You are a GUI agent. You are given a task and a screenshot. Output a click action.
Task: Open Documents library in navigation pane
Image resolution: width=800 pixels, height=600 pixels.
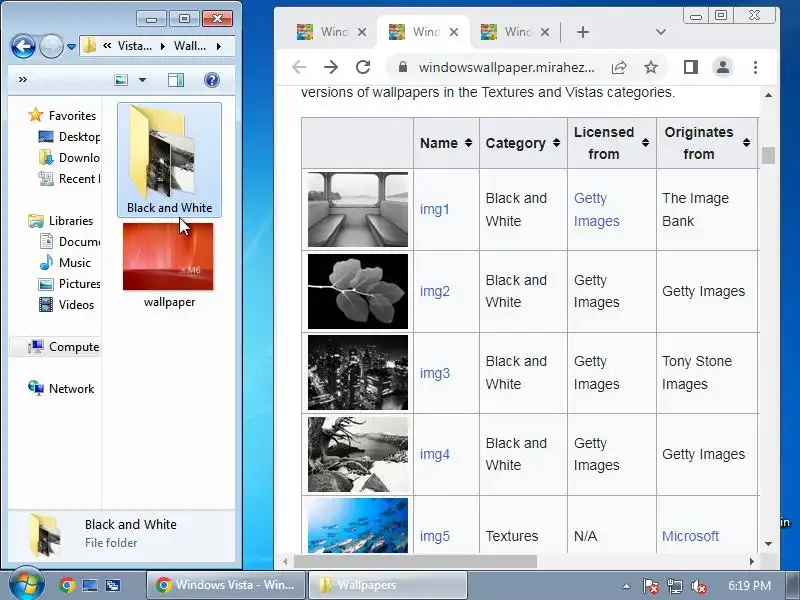tap(69, 241)
